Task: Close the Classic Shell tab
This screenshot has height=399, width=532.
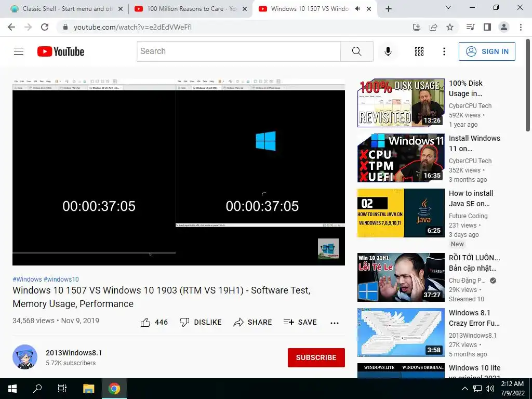Action: tap(121, 9)
